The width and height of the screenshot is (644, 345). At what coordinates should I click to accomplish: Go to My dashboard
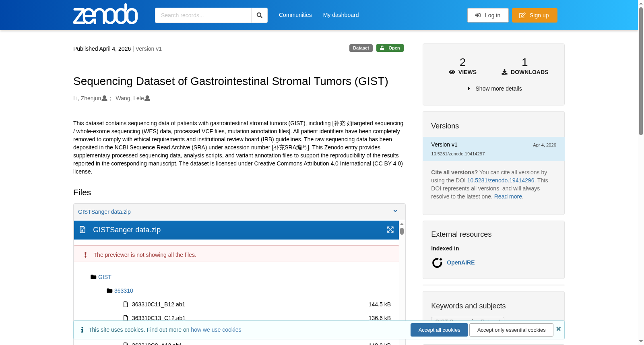341,15
